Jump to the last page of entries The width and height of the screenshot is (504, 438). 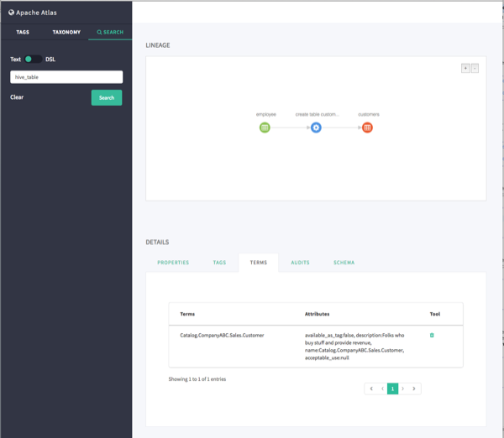pyautogui.click(x=414, y=388)
